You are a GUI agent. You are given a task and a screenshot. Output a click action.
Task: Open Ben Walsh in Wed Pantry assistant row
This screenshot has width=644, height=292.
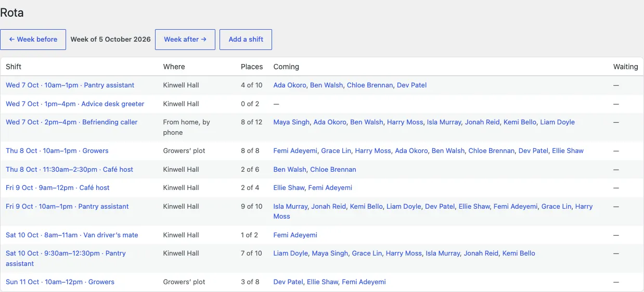click(327, 85)
